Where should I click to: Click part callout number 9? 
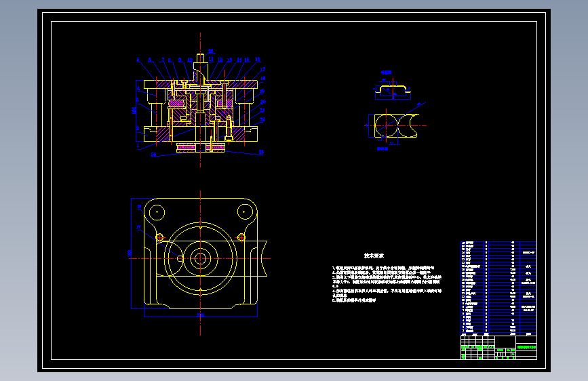click(180, 60)
